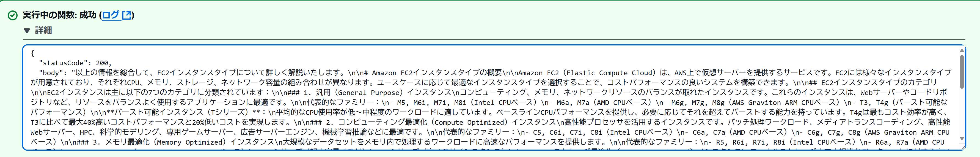Click the green success checkmark icon
980x157 pixels.
point(13,15)
